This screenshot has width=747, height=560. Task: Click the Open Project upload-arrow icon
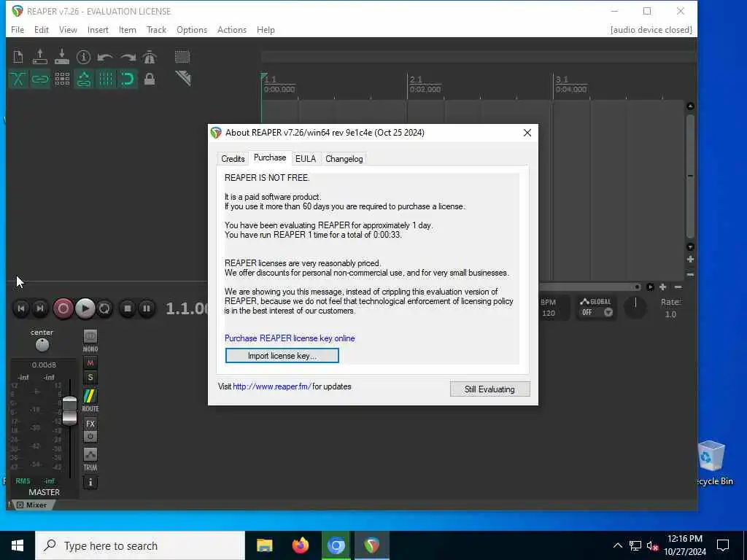click(40, 57)
